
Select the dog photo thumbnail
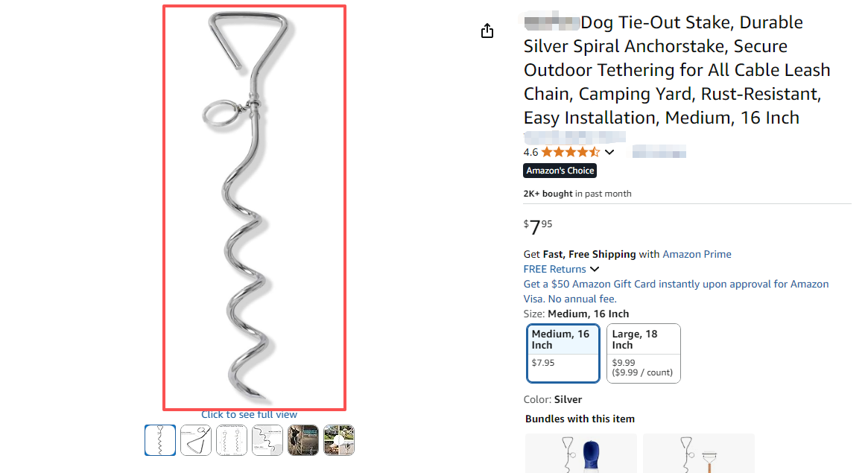[303, 440]
